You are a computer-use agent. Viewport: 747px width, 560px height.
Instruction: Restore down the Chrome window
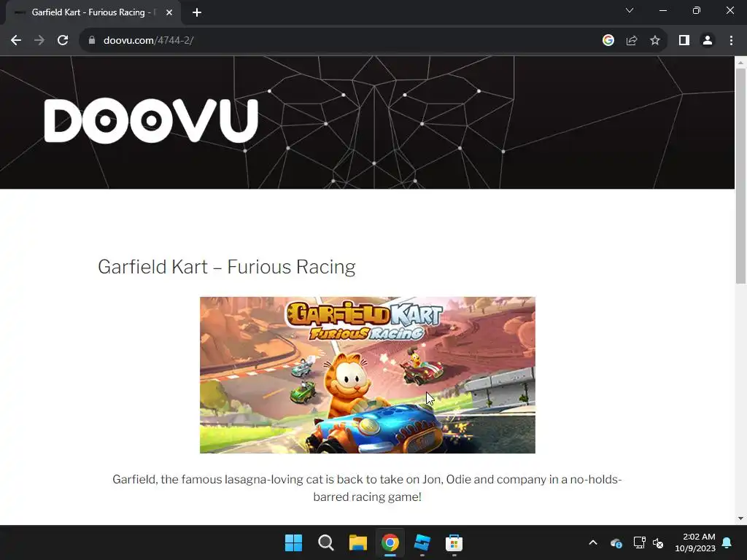697,10
